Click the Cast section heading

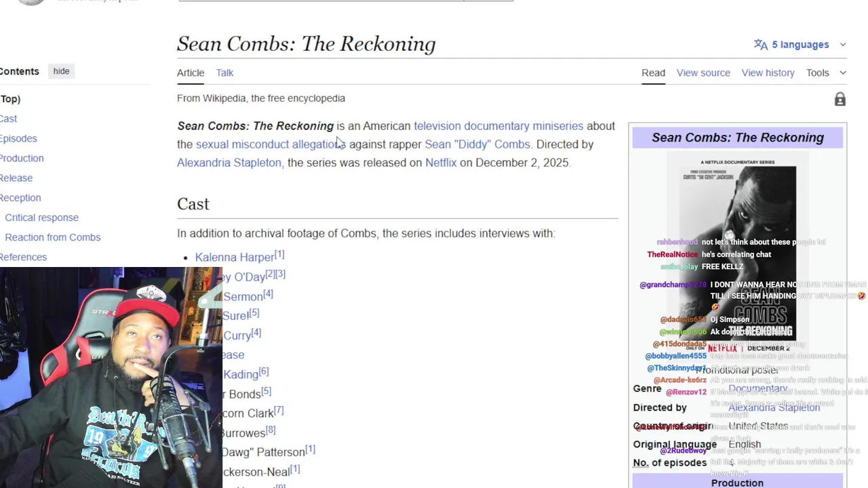pos(193,204)
